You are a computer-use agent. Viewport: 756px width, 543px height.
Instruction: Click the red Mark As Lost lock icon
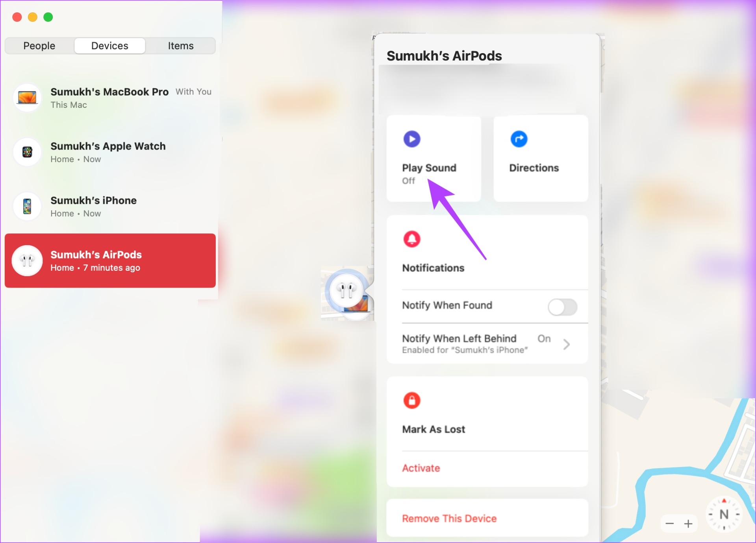(x=412, y=400)
